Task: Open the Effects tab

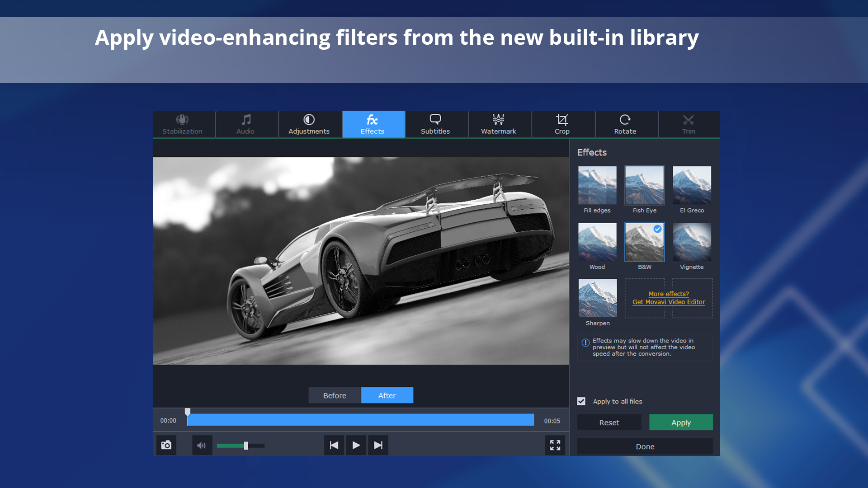Action: [x=373, y=124]
